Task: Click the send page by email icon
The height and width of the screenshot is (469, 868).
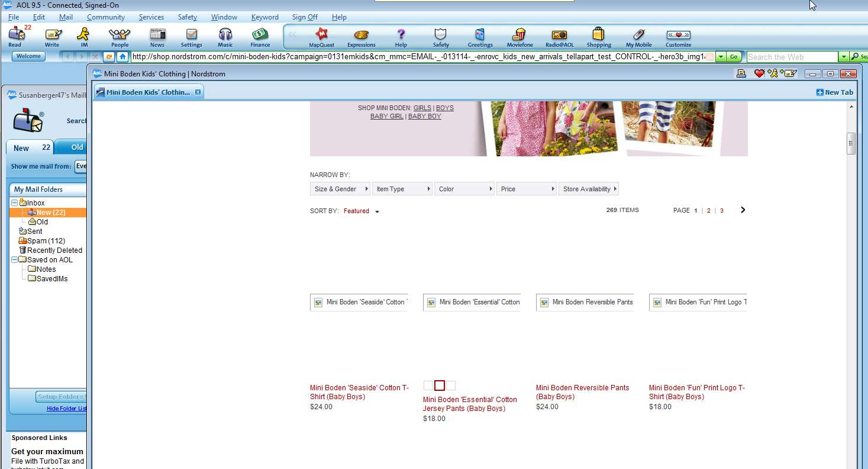Action: coord(789,73)
